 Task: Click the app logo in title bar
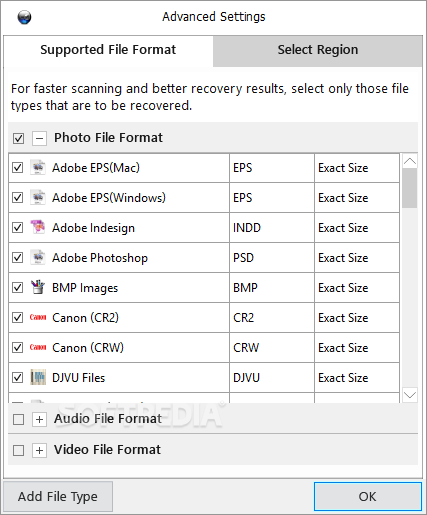[24, 17]
